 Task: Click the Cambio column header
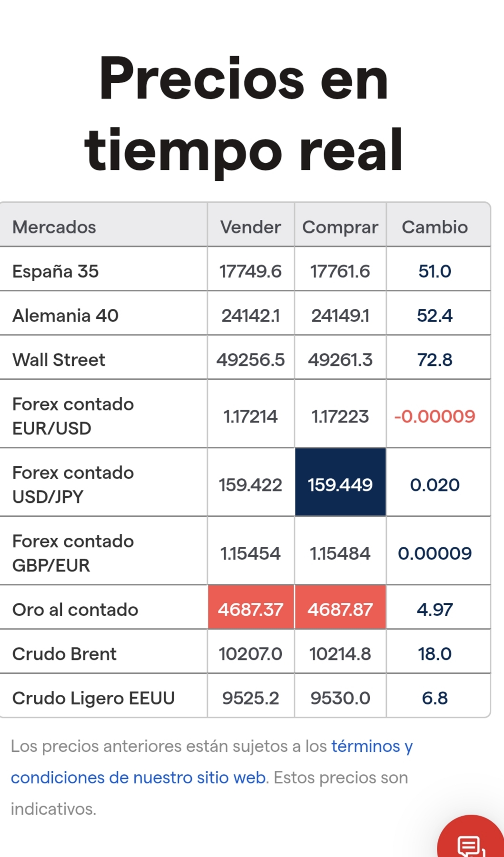tap(435, 227)
